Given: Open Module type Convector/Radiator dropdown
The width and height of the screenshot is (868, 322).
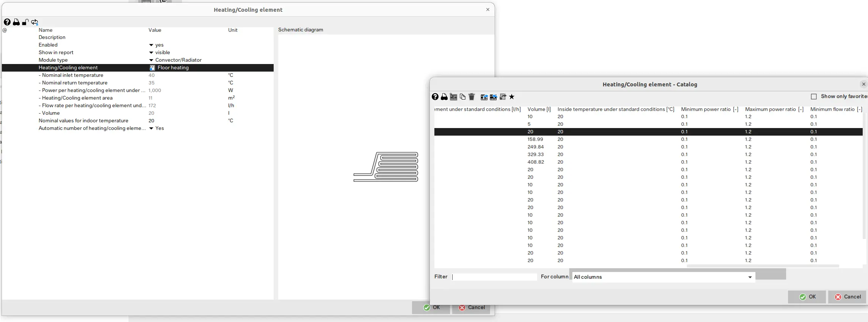Looking at the screenshot, I should [x=151, y=60].
